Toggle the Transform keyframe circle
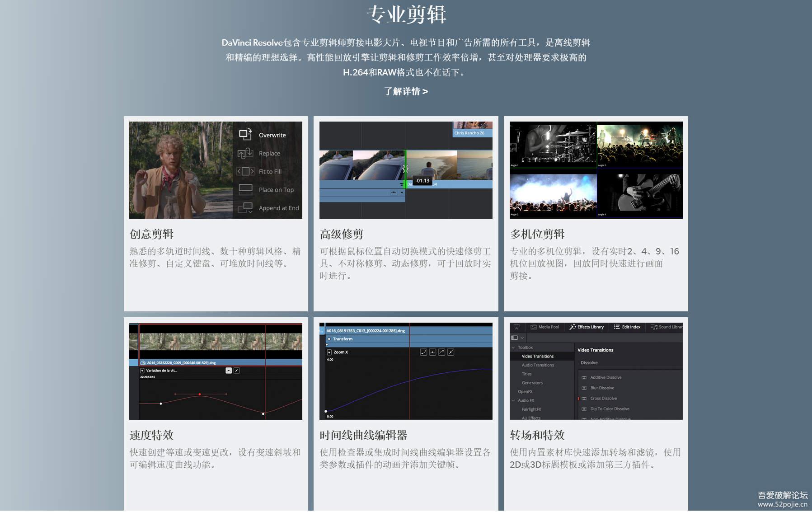Viewport: 812px width, 512px height. click(x=329, y=339)
